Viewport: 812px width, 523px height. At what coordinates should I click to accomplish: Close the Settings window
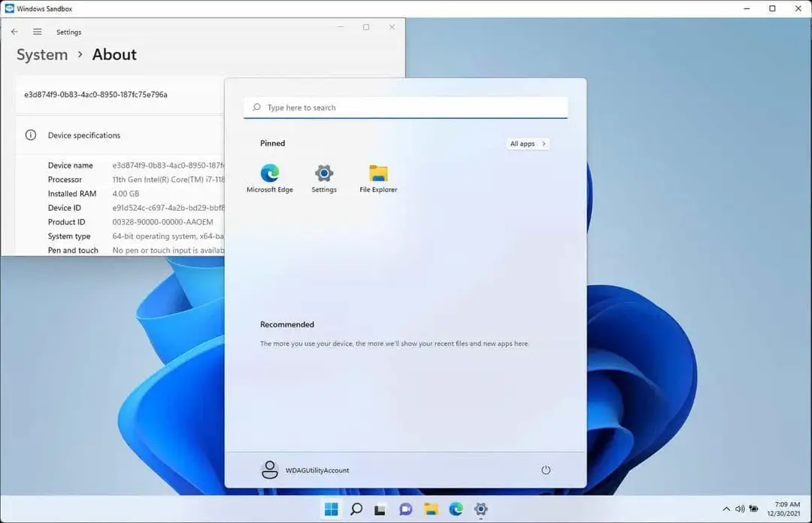tap(392, 27)
